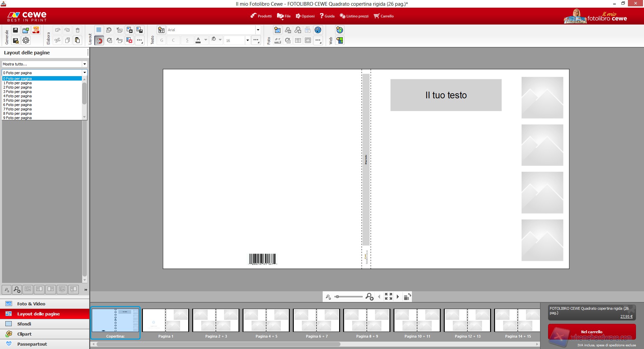This screenshot has height=349, width=644.
Task: Expand the Mostra tutto filter dropdown
Action: 85,64
